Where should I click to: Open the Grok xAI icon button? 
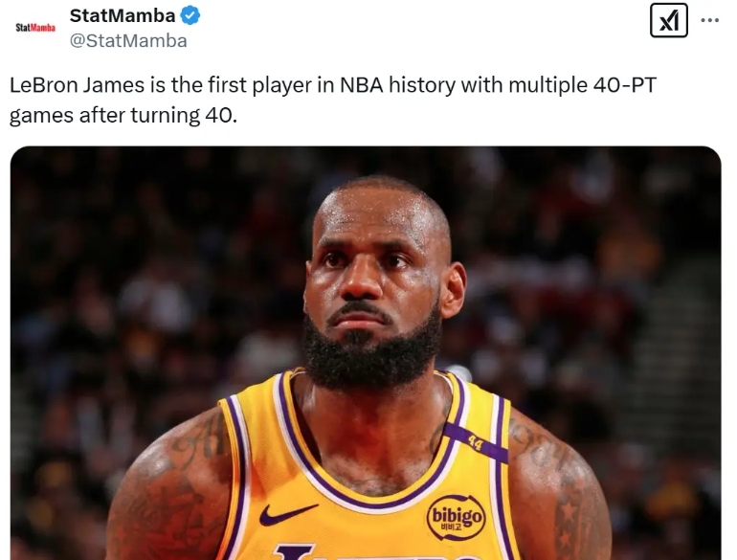(x=668, y=20)
